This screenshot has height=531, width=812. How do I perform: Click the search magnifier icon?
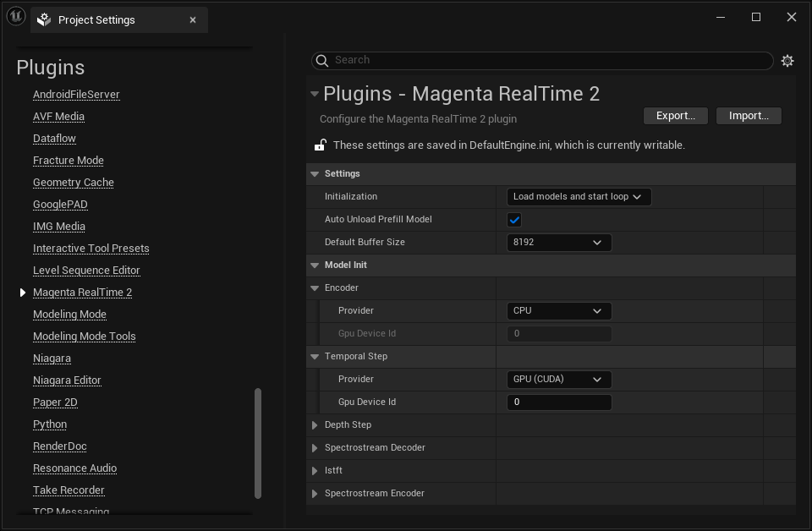click(x=322, y=61)
